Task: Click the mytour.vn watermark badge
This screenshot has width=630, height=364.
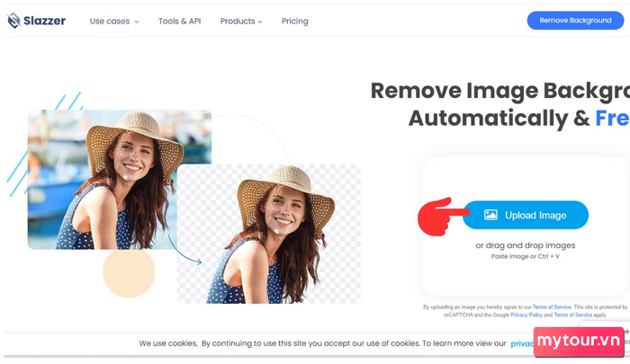Action: click(579, 342)
